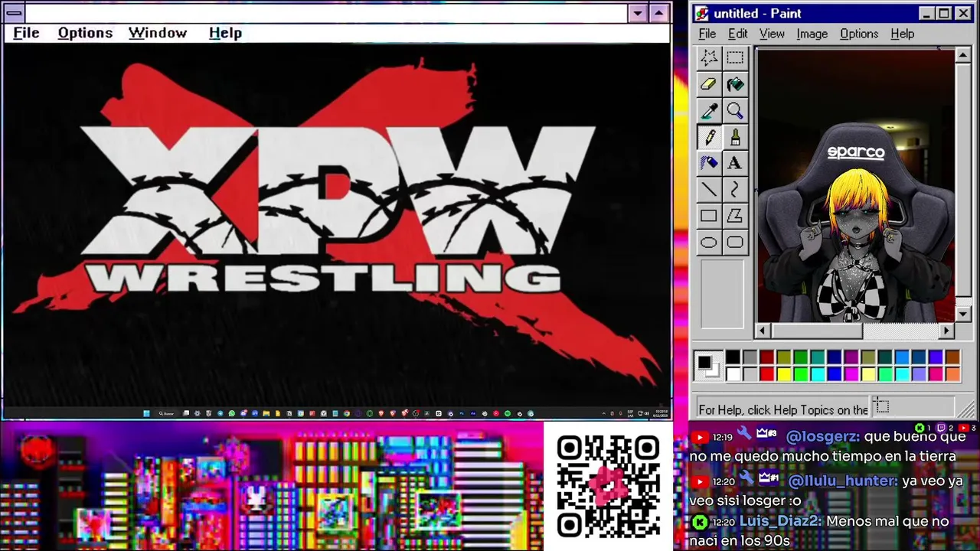
Task: Choose the navy blue color swatch
Action: 834,357
